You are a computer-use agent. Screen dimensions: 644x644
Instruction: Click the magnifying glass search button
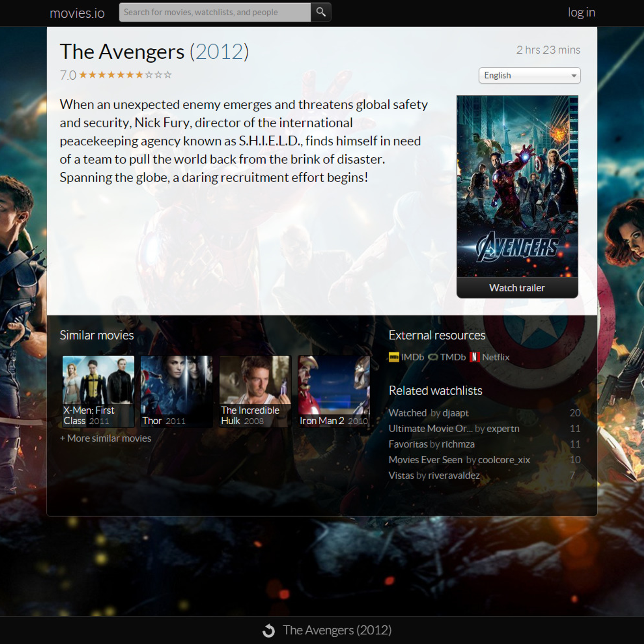pyautogui.click(x=321, y=12)
